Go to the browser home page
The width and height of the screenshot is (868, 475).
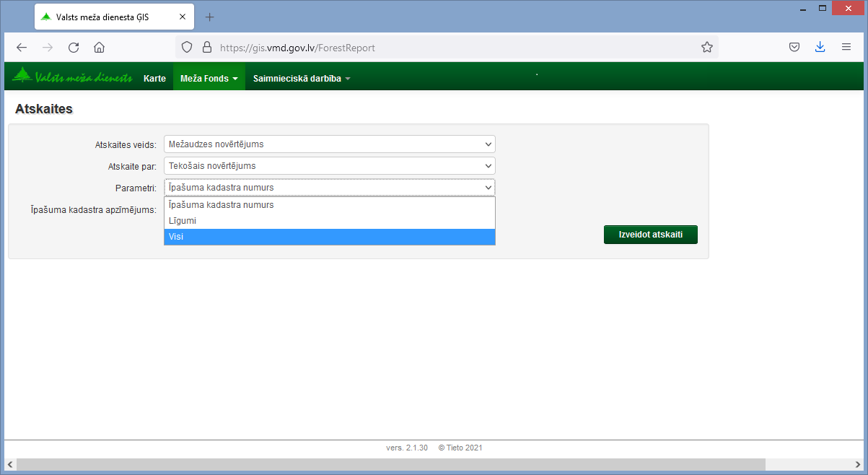coord(99,47)
